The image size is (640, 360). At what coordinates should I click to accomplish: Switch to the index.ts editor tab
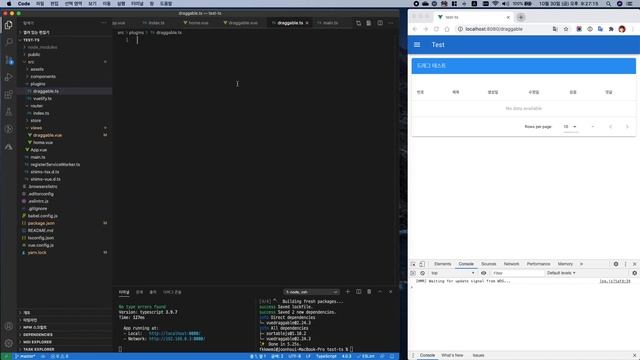[155, 23]
